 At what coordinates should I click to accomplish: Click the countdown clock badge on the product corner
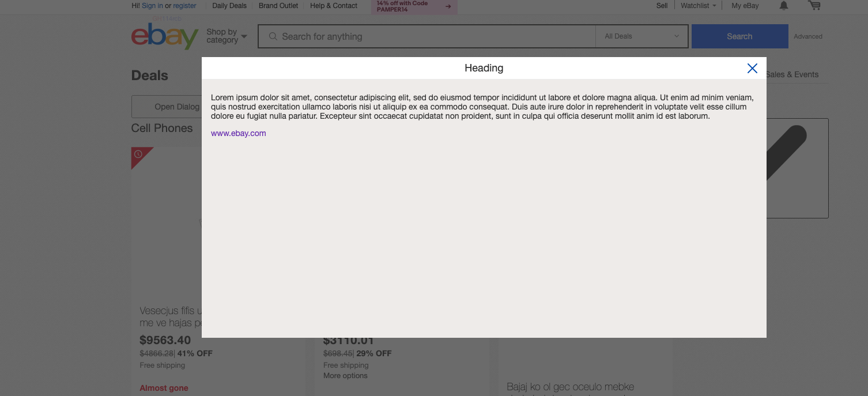pyautogui.click(x=138, y=153)
